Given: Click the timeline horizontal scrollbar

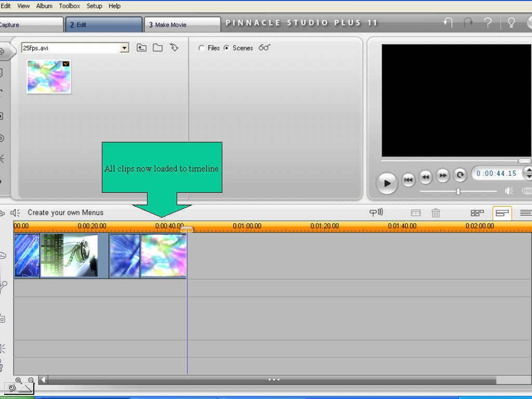Looking at the screenshot, I should click(x=272, y=380).
